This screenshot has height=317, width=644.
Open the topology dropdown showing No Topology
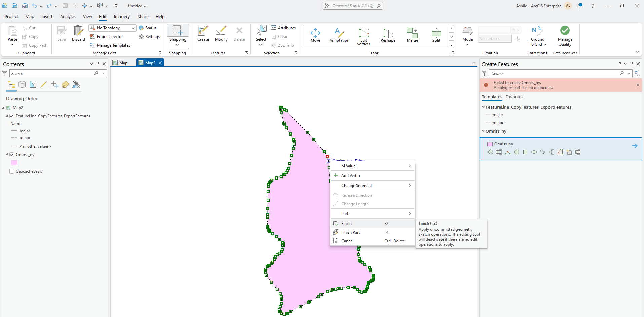coord(133,28)
